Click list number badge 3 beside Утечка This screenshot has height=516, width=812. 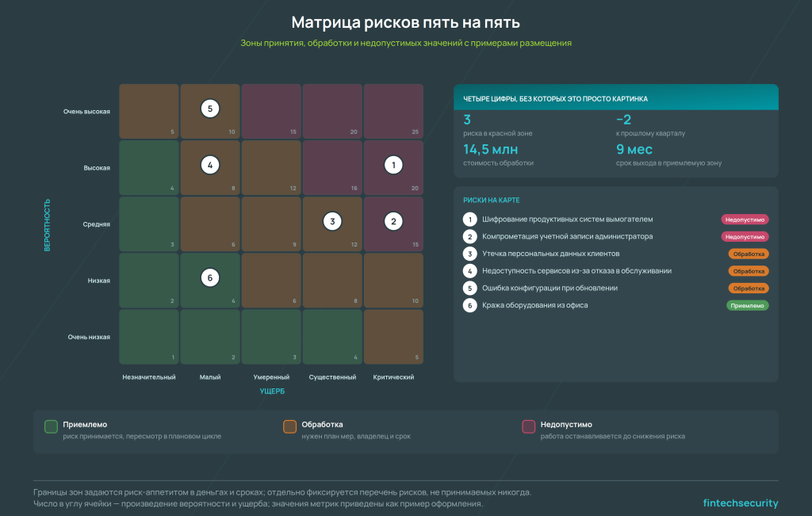pos(469,254)
